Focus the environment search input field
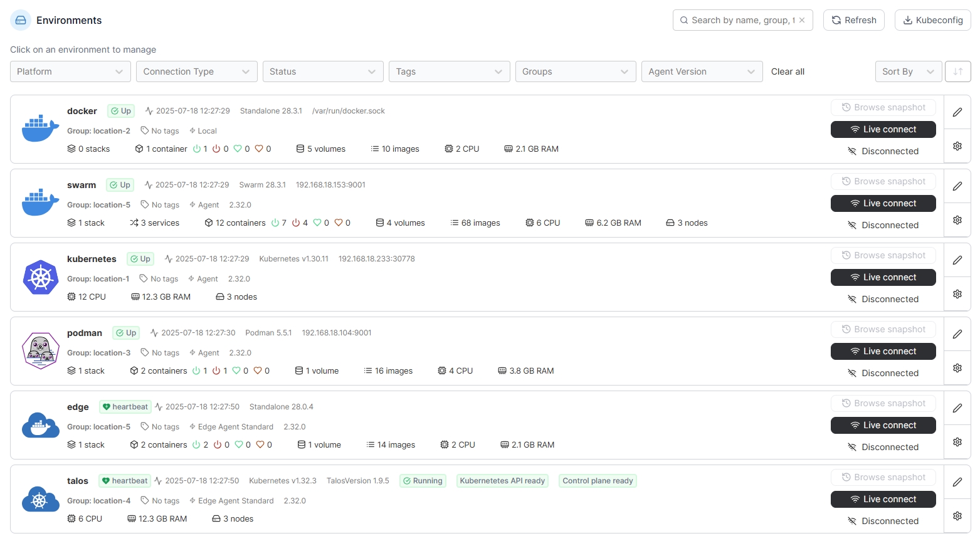Screen dimensions: 980x536 click(x=740, y=20)
